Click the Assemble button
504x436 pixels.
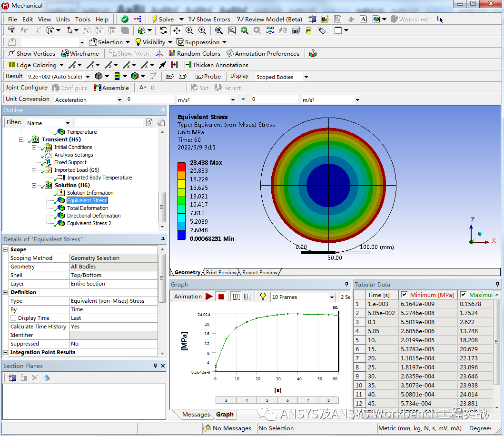tap(111, 88)
